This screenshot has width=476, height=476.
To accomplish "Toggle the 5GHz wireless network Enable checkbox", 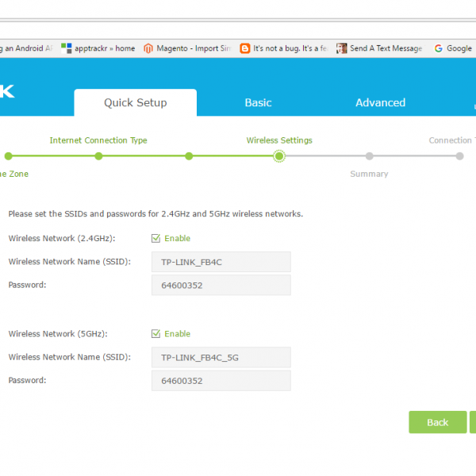I will pos(156,334).
